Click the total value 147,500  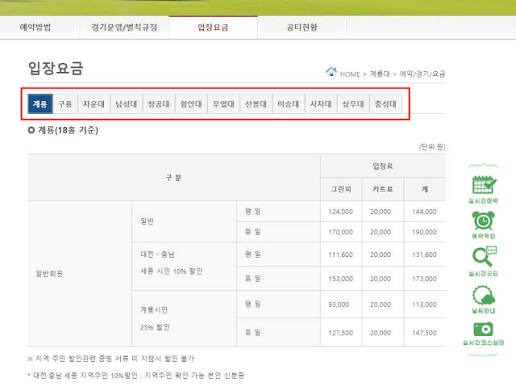424,332
